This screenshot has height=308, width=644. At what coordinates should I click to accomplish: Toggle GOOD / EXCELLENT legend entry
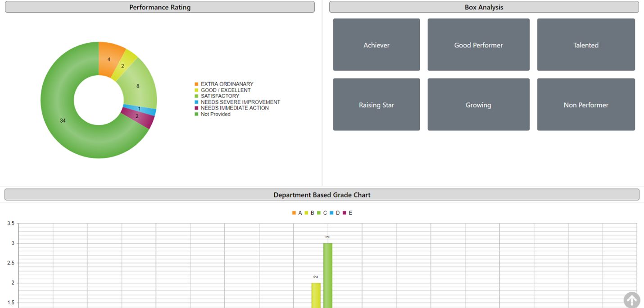coord(225,90)
